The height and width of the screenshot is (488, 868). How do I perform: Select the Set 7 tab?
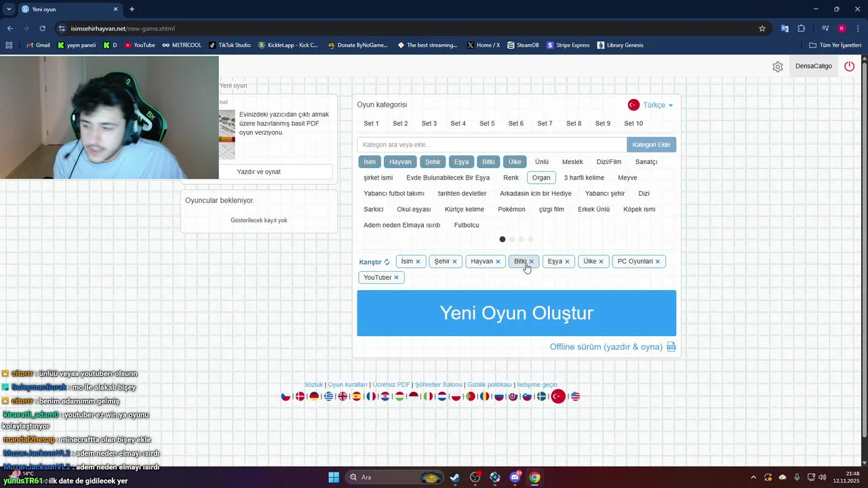[545, 123]
